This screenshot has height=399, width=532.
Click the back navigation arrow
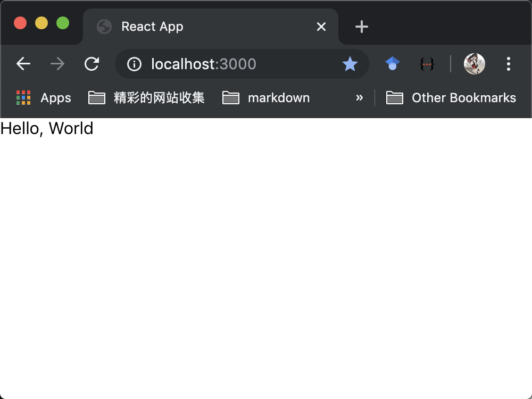pyautogui.click(x=23, y=64)
